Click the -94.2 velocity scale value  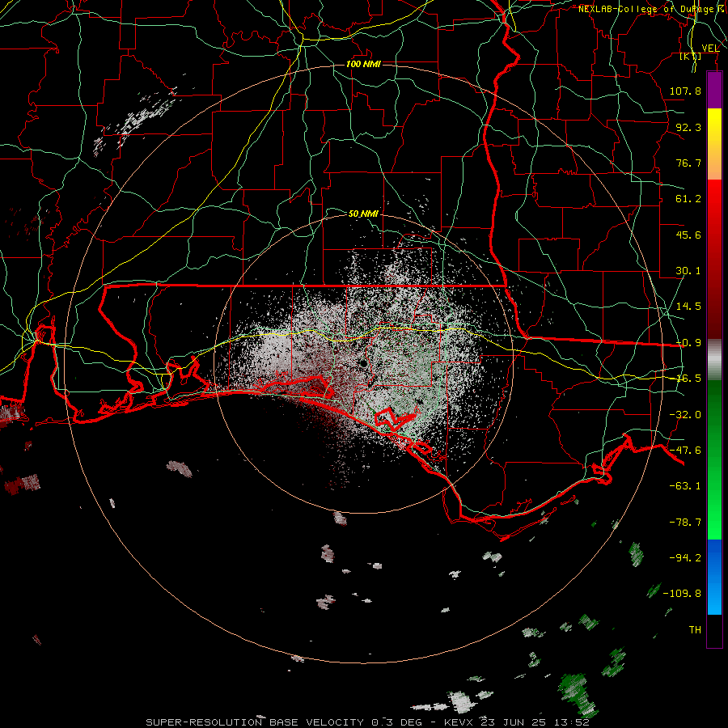[x=685, y=557]
